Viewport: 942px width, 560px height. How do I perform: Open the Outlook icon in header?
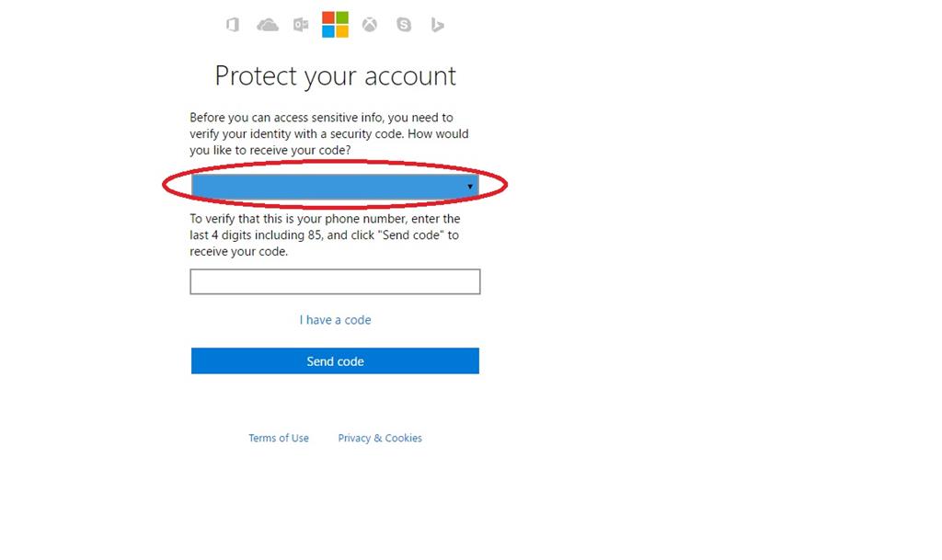pyautogui.click(x=301, y=25)
